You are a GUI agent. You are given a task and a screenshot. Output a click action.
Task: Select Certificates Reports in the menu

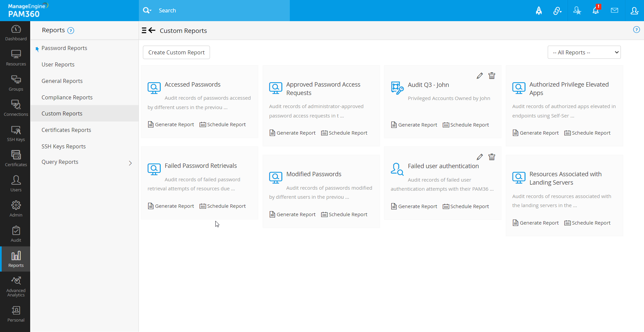66,130
